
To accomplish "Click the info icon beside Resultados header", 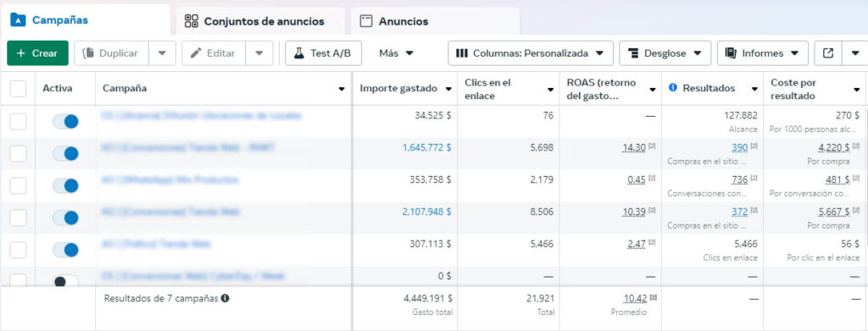I will (x=673, y=88).
